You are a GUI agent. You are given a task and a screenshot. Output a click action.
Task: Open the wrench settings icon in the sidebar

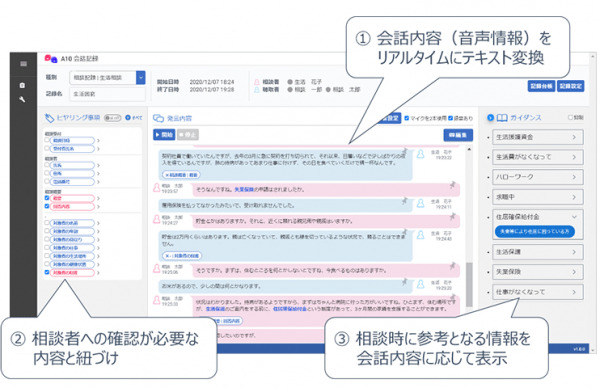click(22, 99)
